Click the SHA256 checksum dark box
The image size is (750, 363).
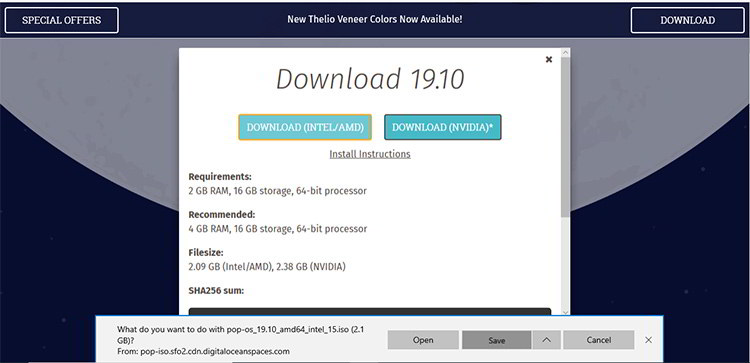(x=370, y=312)
